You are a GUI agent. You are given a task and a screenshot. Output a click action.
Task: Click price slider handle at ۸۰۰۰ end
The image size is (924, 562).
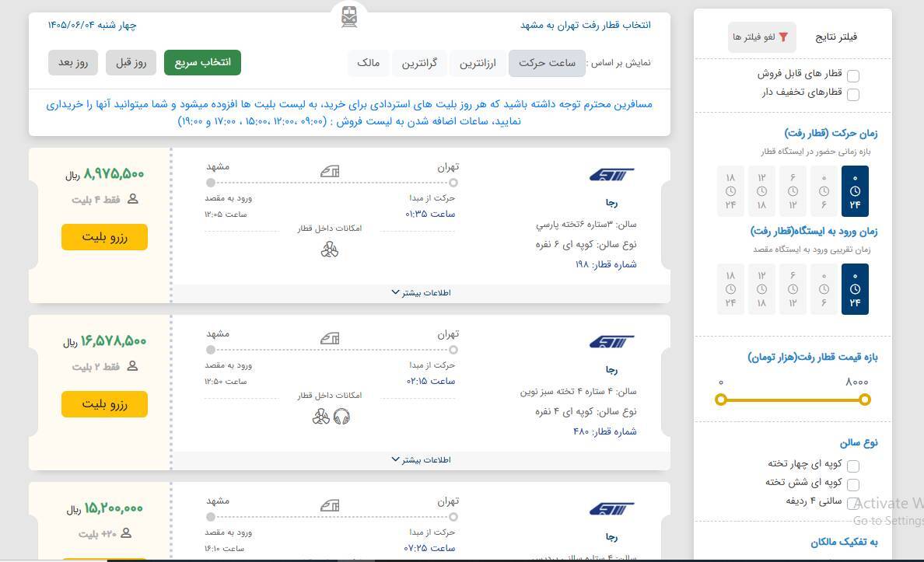pyautogui.click(x=864, y=400)
